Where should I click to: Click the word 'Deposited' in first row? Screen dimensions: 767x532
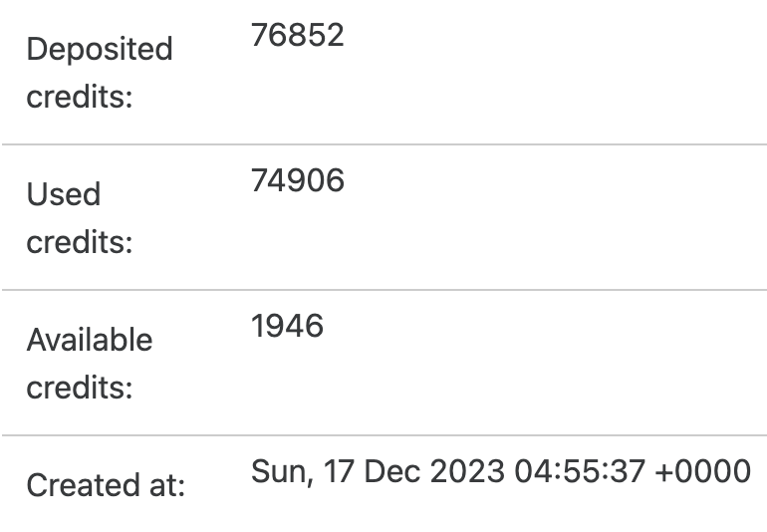[100, 50]
